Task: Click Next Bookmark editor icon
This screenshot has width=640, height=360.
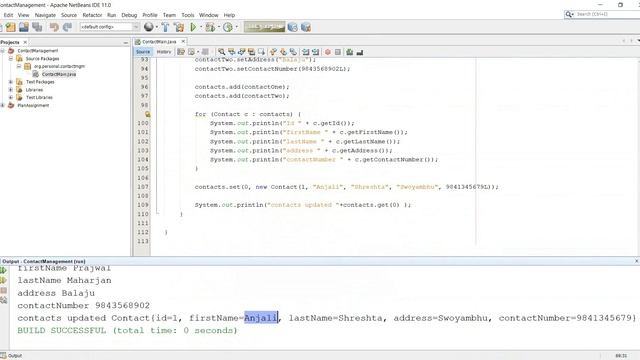Action: (x=283, y=52)
